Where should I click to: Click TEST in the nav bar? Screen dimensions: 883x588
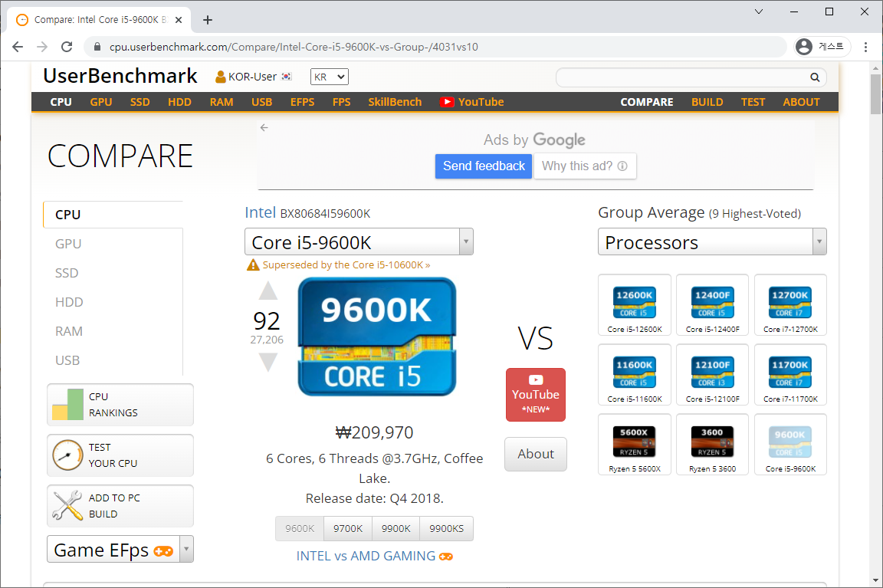click(753, 102)
